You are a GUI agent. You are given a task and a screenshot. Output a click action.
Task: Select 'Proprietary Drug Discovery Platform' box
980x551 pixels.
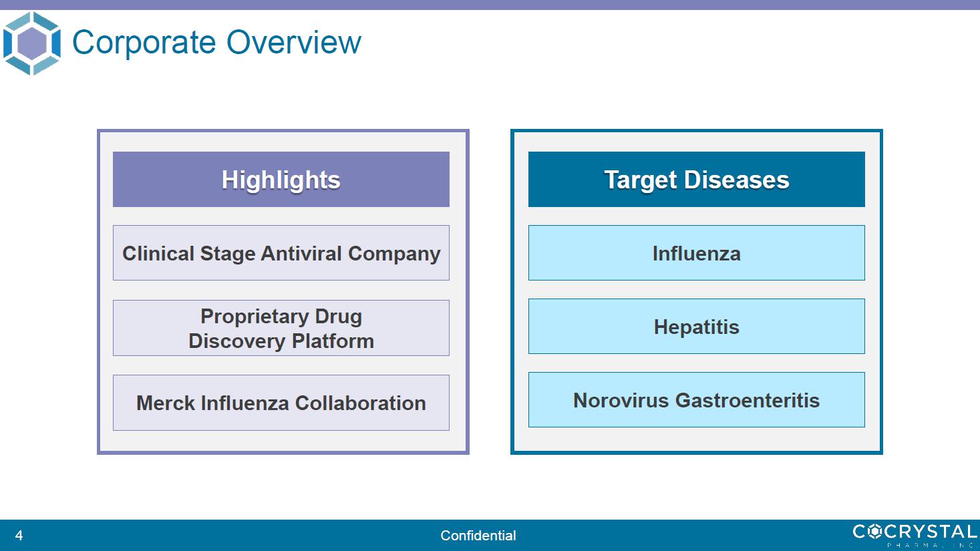coord(281,328)
